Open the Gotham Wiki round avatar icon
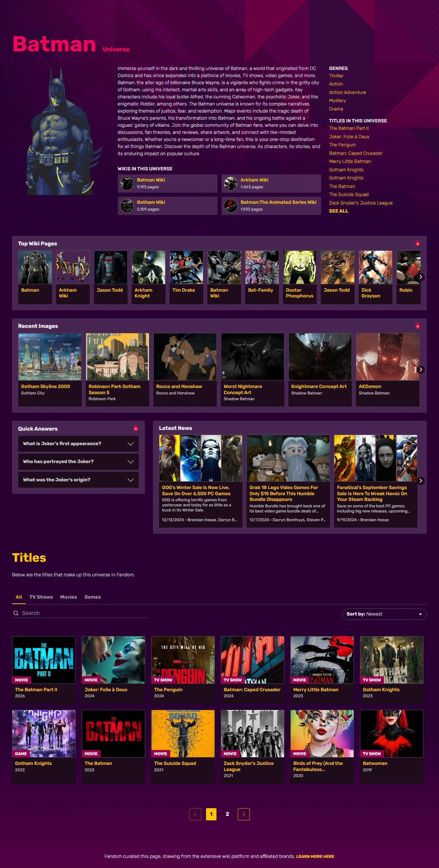Viewport: 439px width, 868px height. 127,206
